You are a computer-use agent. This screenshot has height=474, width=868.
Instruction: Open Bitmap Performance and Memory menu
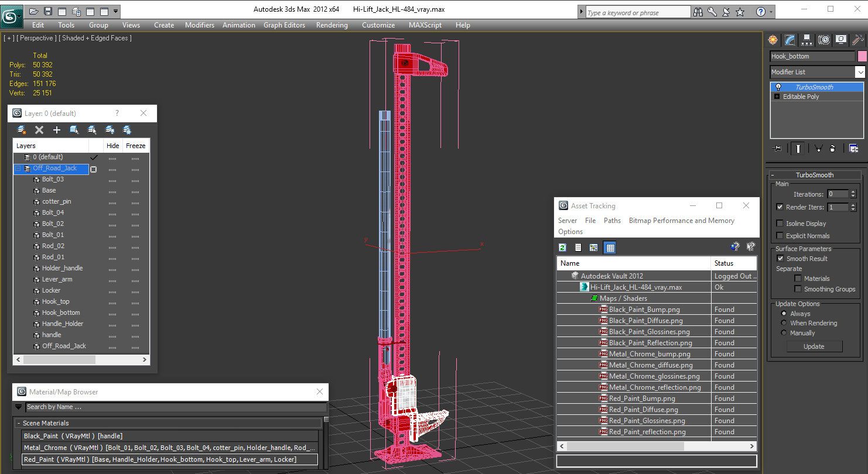(x=681, y=221)
